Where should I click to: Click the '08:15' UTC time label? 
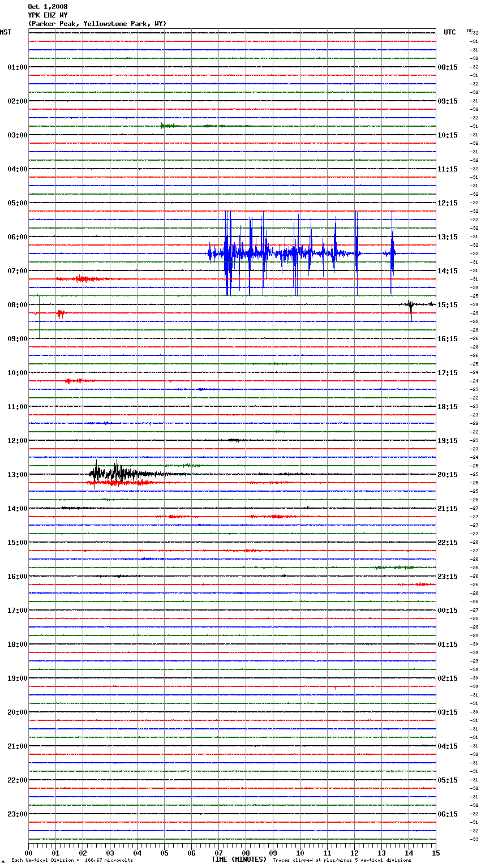(x=448, y=67)
